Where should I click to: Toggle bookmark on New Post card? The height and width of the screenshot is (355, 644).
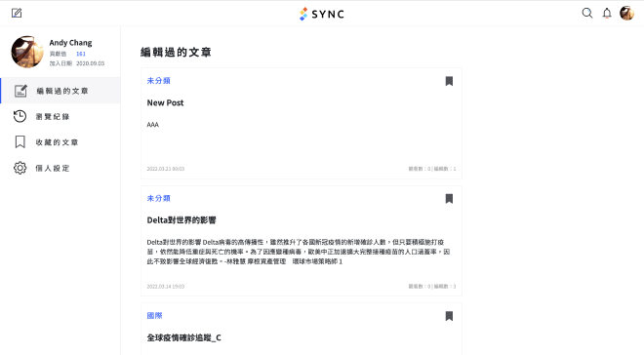449,81
